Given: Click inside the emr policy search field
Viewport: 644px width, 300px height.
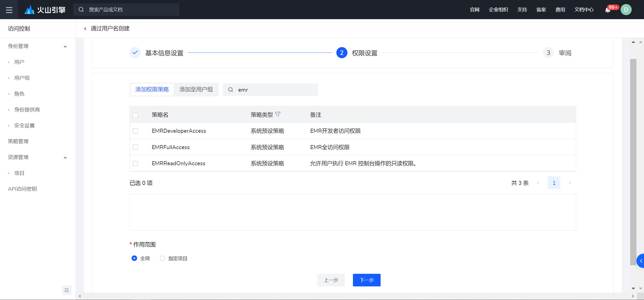Looking at the screenshot, I should click(270, 90).
